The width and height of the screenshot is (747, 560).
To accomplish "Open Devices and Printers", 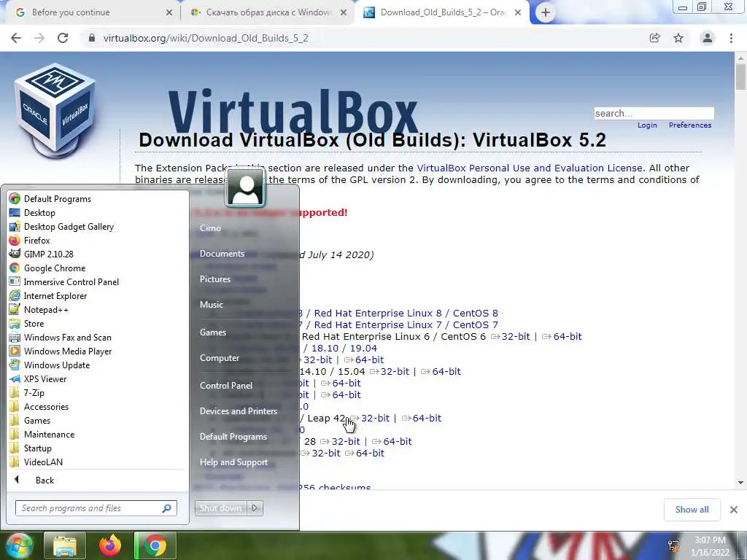I will [239, 411].
